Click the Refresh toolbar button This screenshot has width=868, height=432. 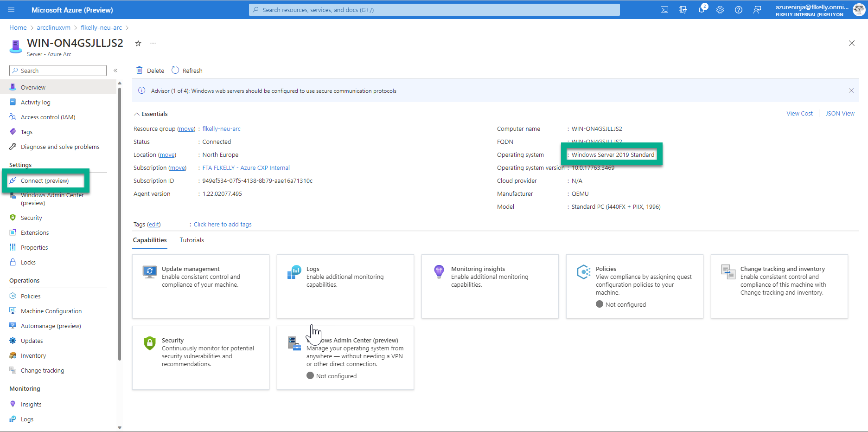pyautogui.click(x=187, y=71)
